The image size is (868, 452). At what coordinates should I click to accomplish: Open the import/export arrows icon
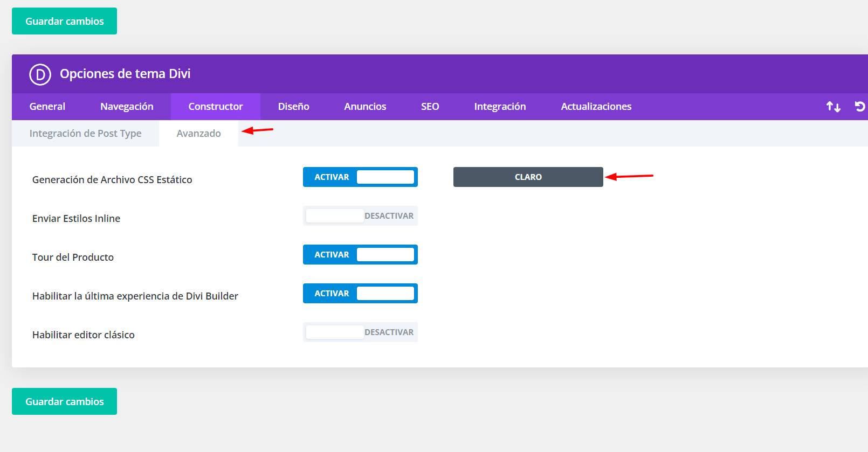(x=833, y=107)
